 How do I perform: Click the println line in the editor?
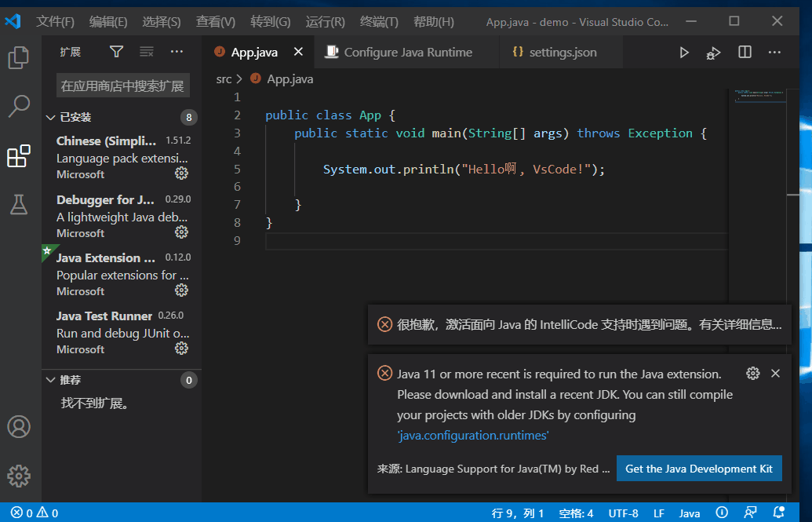click(x=464, y=169)
